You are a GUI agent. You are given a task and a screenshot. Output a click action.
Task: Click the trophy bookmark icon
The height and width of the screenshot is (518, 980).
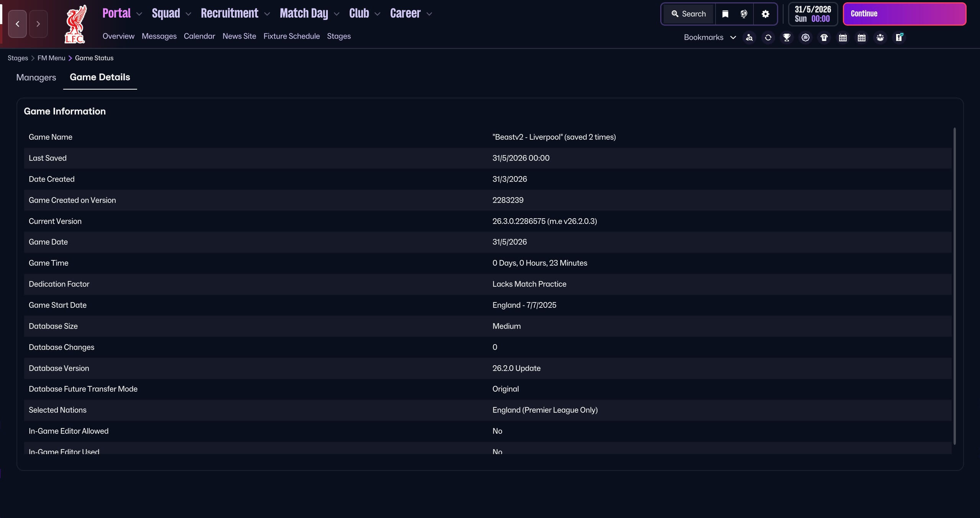click(x=787, y=38)
